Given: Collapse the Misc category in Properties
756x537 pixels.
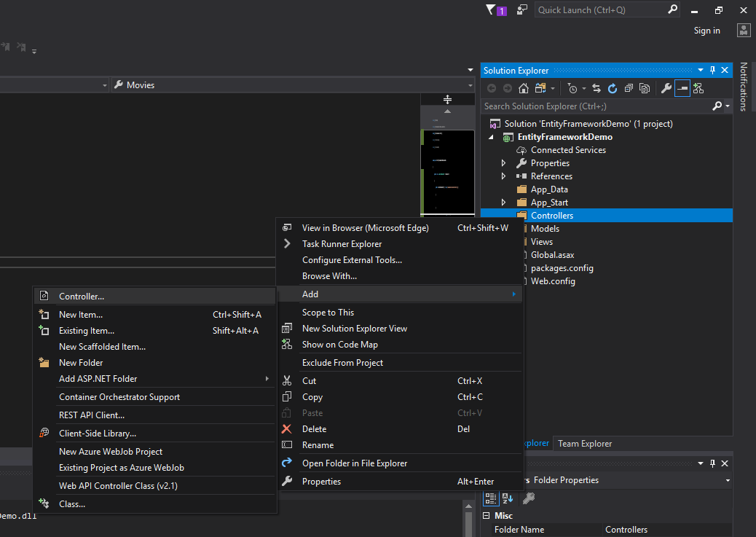Looking at the screenshot, I should (486, 515).
